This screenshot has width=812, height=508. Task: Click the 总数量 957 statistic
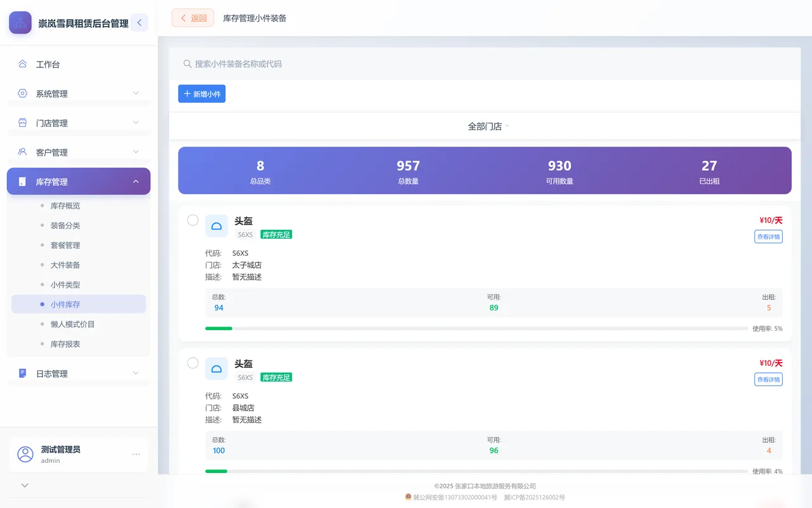(408, 171)
